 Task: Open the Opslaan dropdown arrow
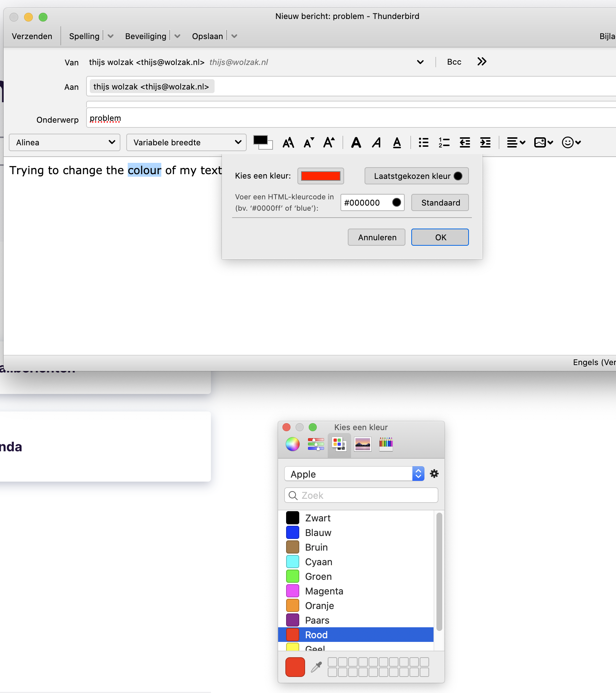[234, 36]
